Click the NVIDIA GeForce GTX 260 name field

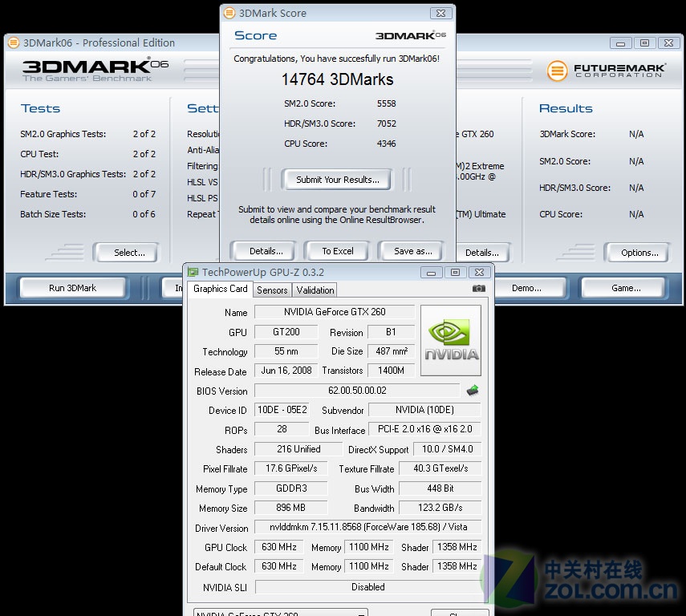tap(334, 311)
